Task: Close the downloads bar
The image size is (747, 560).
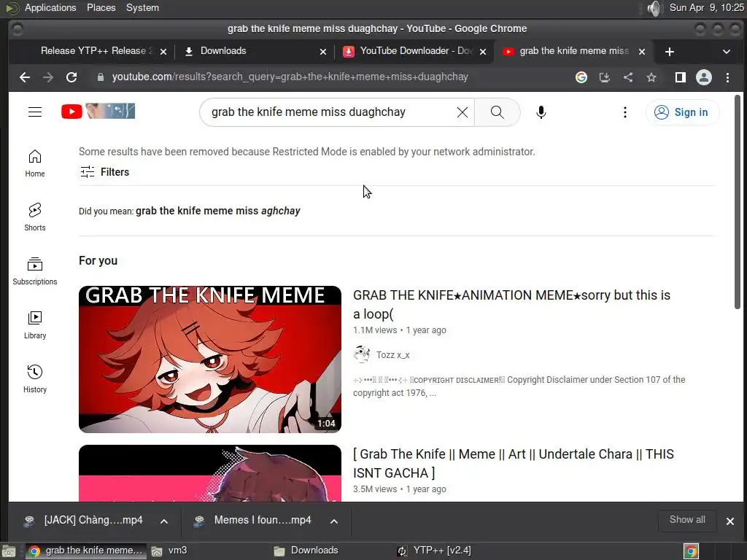Action: point(729,521)
